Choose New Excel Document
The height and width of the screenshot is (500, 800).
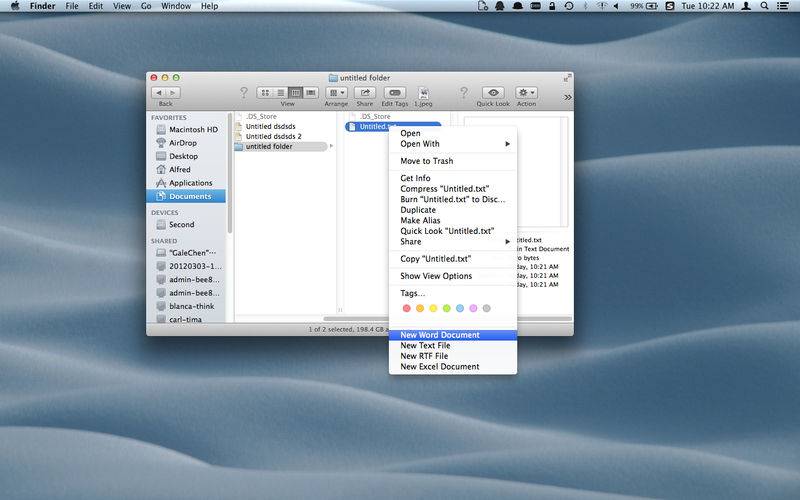[453, 367]
